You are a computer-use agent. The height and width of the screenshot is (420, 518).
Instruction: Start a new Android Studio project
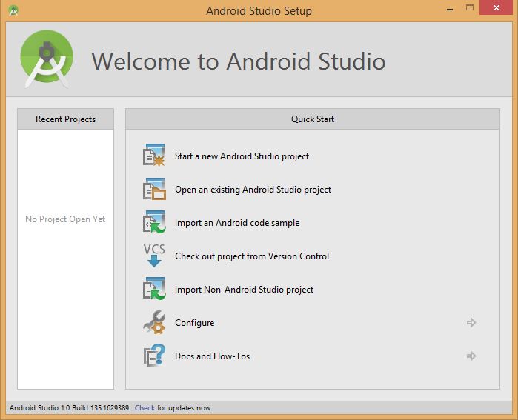(x=242, y=156)
